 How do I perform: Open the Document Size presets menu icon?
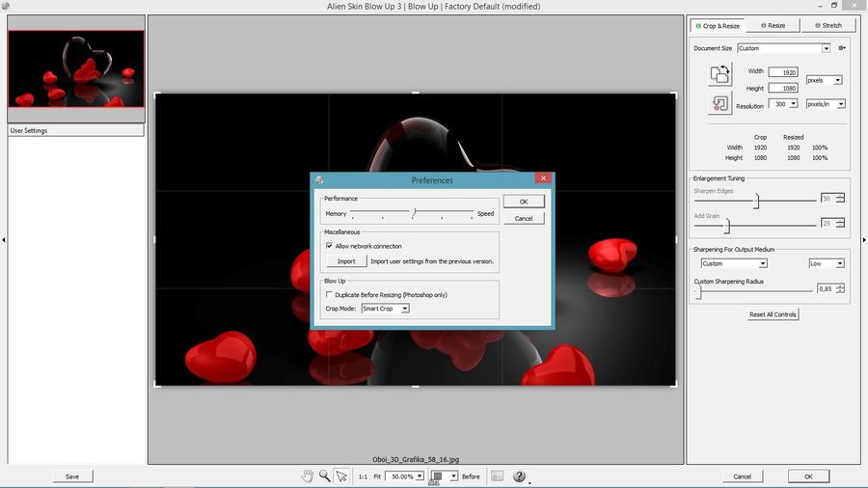point(841,48)
